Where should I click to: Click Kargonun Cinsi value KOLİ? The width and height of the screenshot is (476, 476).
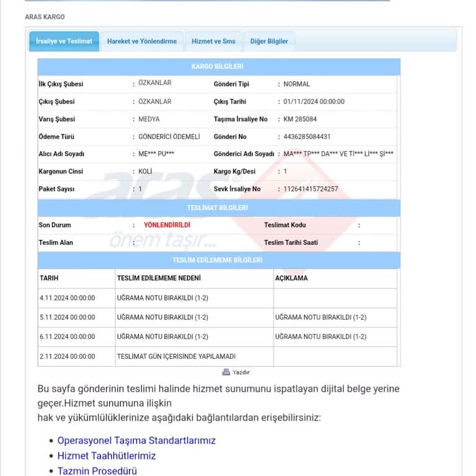(145, 171)
